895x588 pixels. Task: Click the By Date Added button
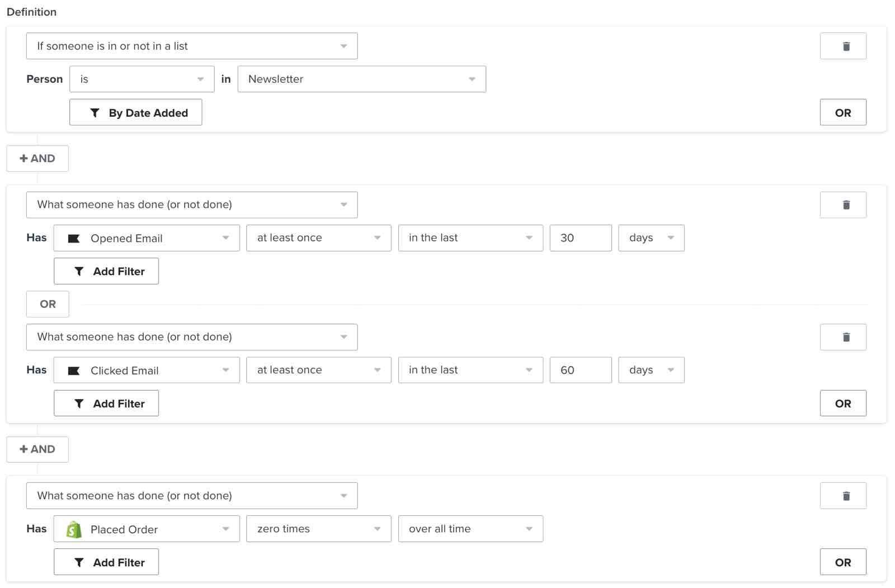pos(135,112)
